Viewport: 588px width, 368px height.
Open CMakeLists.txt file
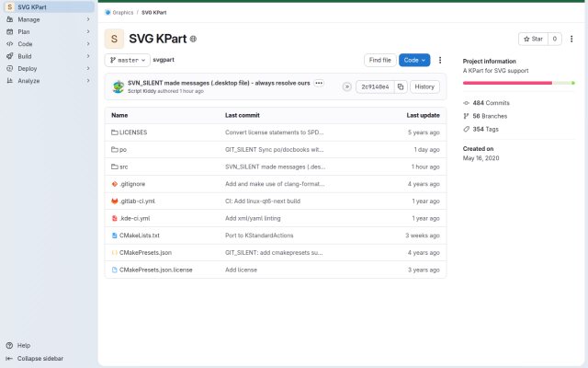(139, 236)
